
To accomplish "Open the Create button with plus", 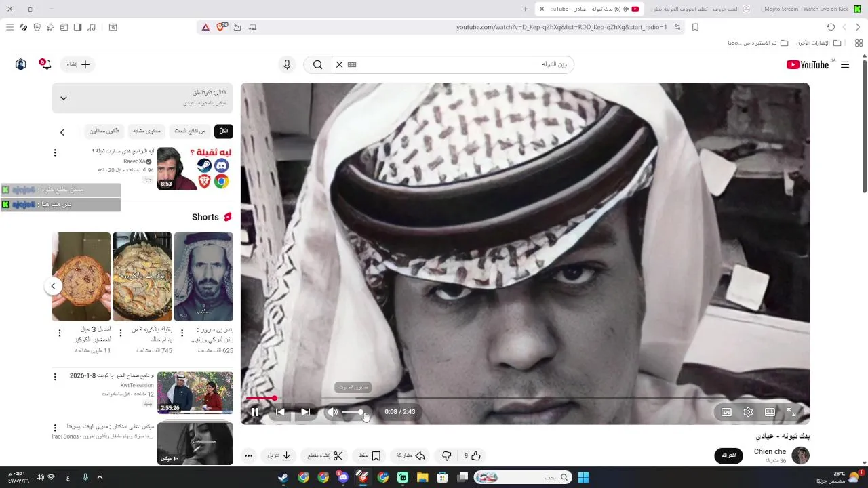I will tap(78, 64).
